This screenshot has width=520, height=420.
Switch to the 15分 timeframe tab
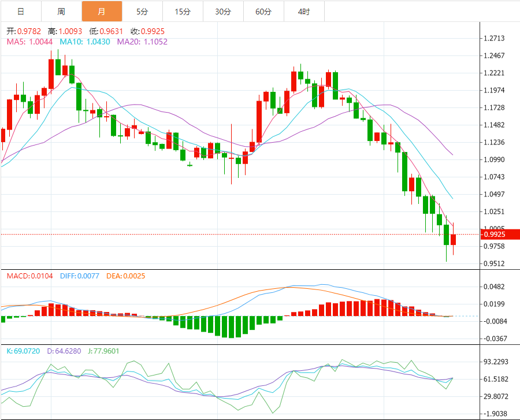click(x=183, y=12)
